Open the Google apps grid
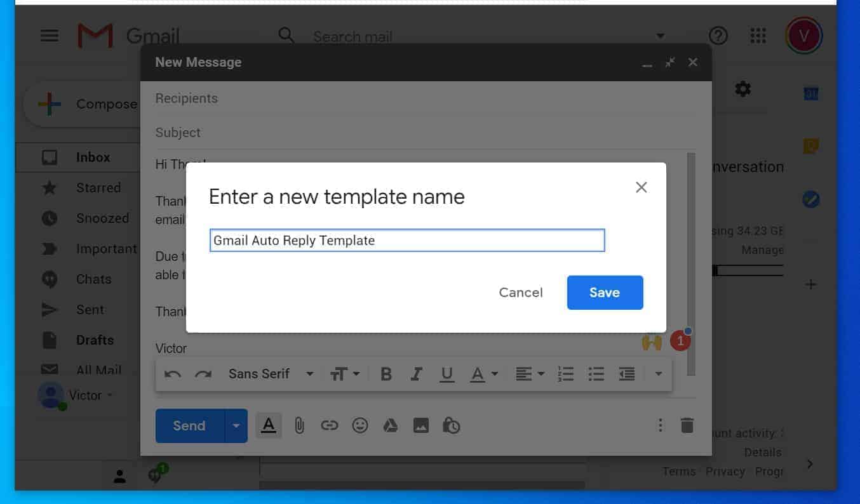 click(x=757, y=36)
